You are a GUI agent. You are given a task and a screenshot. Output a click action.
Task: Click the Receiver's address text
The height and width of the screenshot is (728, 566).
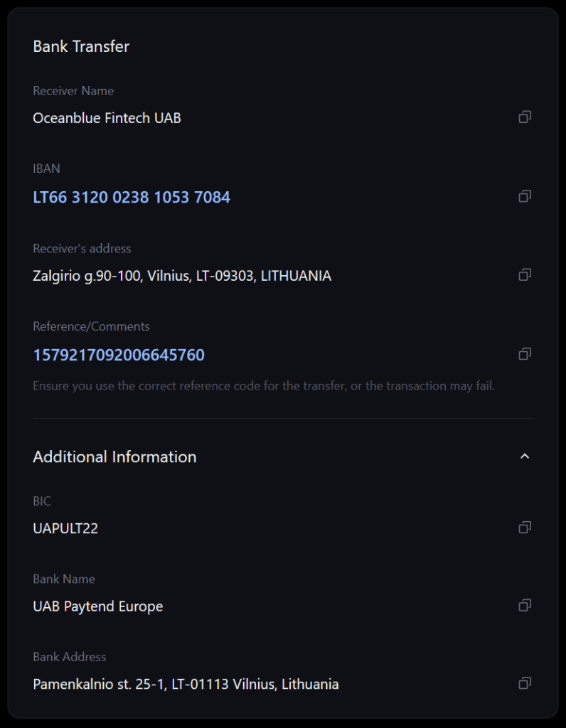pos(181,275)
